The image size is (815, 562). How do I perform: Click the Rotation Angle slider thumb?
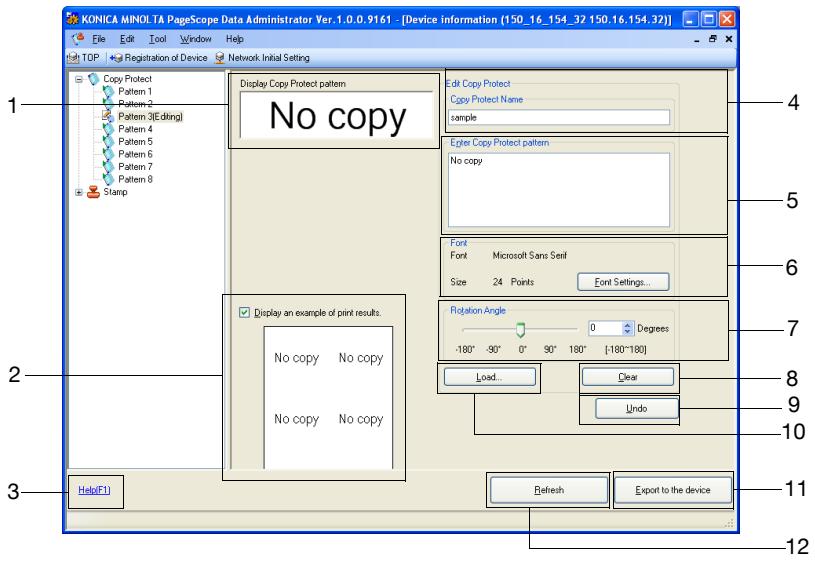tap(520, 330)
